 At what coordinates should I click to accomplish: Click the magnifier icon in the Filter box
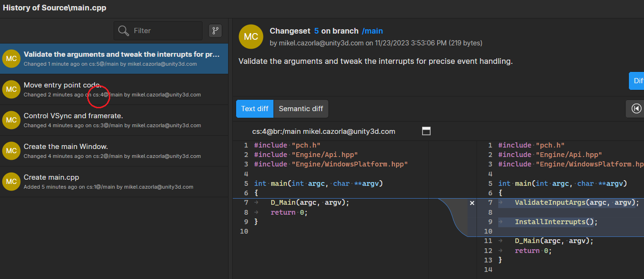(124, 30)
